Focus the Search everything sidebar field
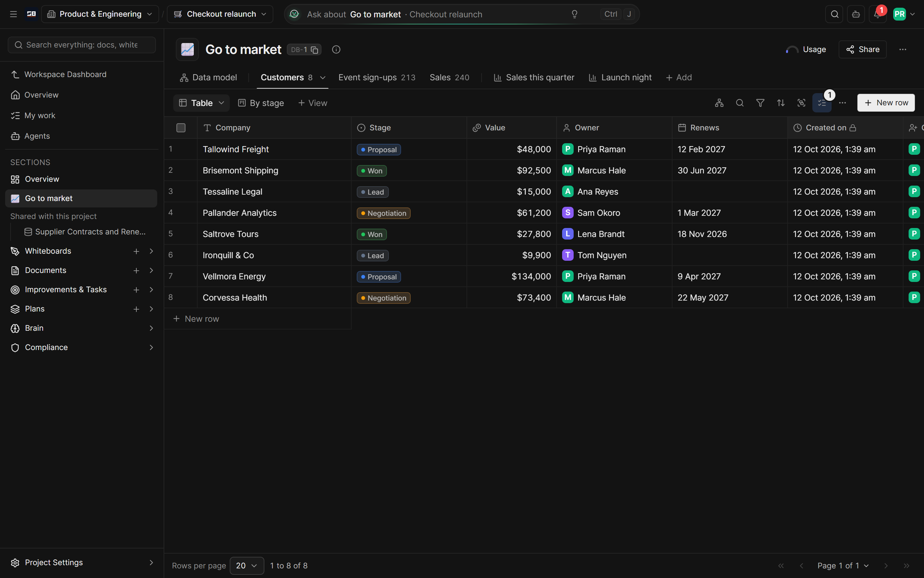This screenshot has height=578, width=924. coord(82,45)
